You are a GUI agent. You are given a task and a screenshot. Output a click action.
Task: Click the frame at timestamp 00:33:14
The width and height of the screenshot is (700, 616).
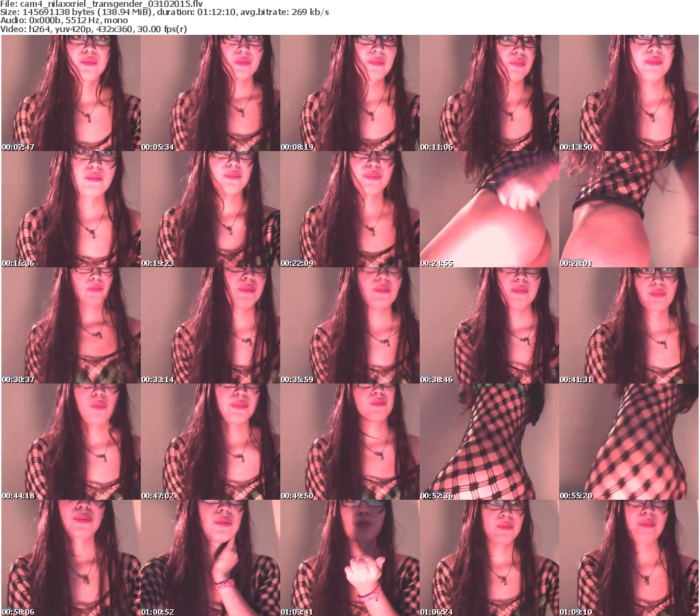[x=211, y=325]
